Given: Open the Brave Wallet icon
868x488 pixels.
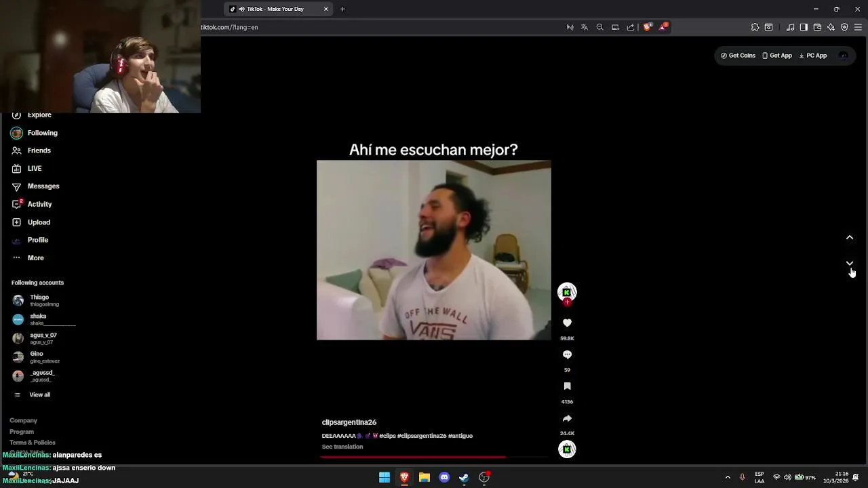Looking at the screenshot, I should coord(817,27).
